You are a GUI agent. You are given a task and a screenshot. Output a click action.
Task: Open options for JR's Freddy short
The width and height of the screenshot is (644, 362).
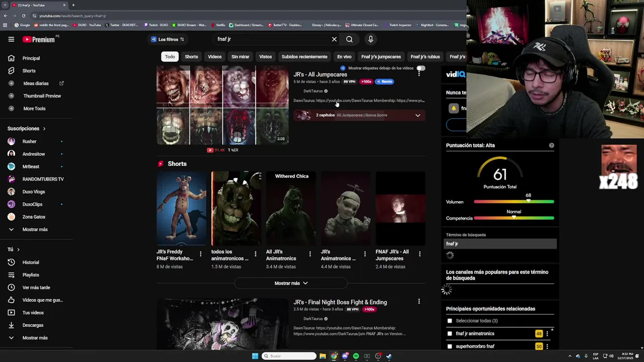click(x=200, y=254)
